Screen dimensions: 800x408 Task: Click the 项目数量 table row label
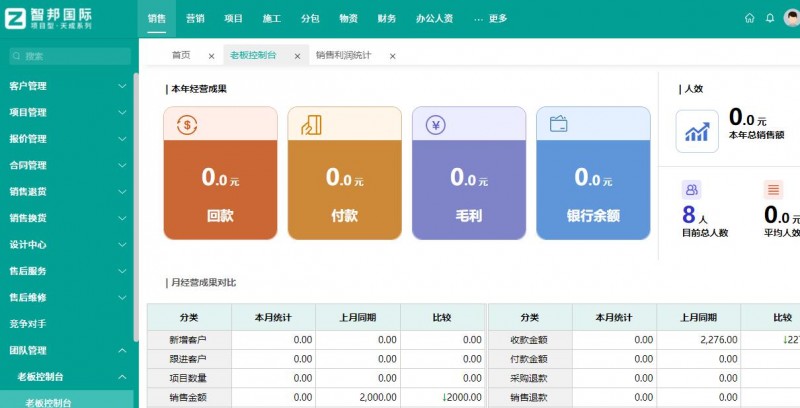tap(188, 378)
